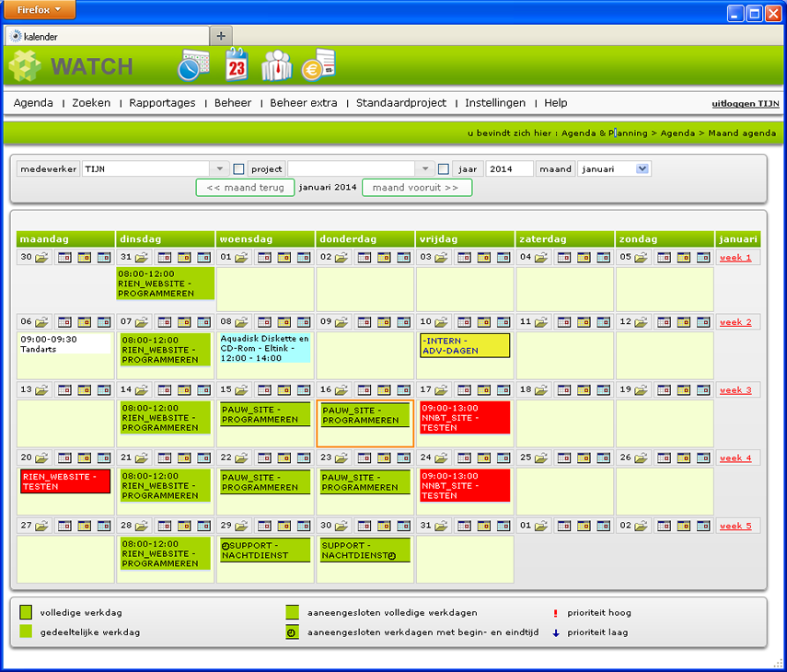Open the Beheer extra menu
This screenshot has width=787, height=672.
304,103
